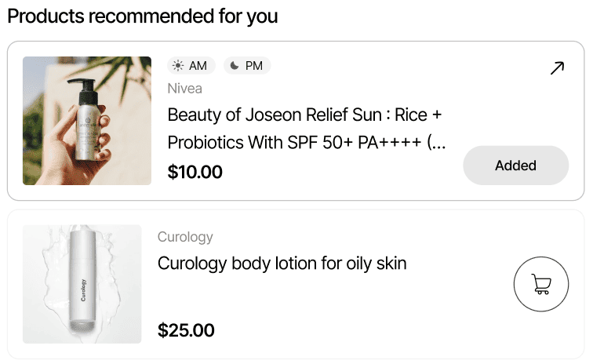Open Curology body lotion for oily skin
The height and width of the screenshot is (364, 593).
click(282, 263)
